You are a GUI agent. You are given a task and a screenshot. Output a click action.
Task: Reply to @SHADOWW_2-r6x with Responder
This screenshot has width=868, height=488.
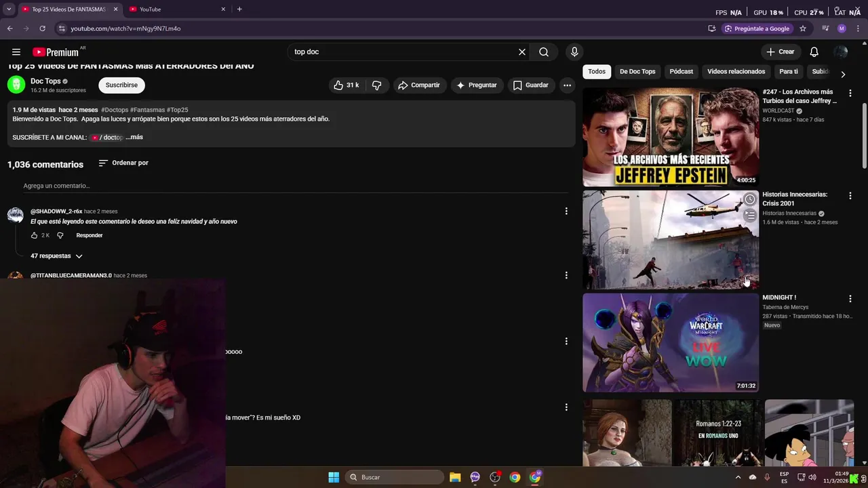pyautogui.click(x=90, y=236)
